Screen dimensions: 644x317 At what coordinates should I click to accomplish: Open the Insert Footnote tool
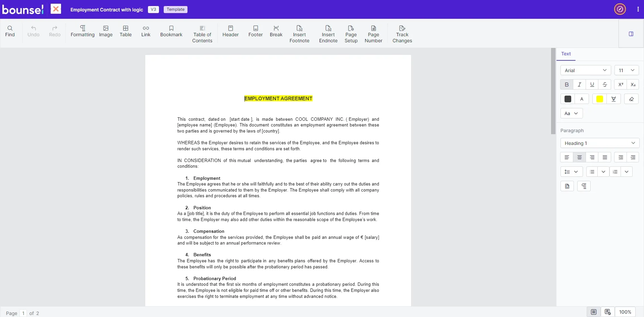coord(299,34)
